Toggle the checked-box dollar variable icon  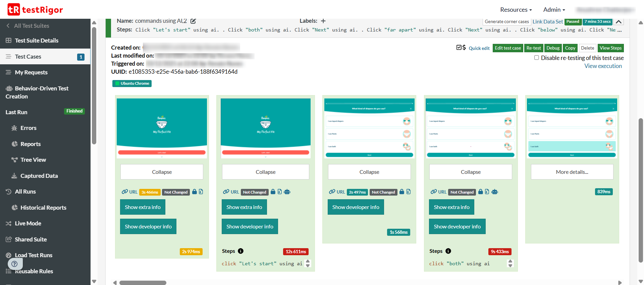[x=461, y=48]
